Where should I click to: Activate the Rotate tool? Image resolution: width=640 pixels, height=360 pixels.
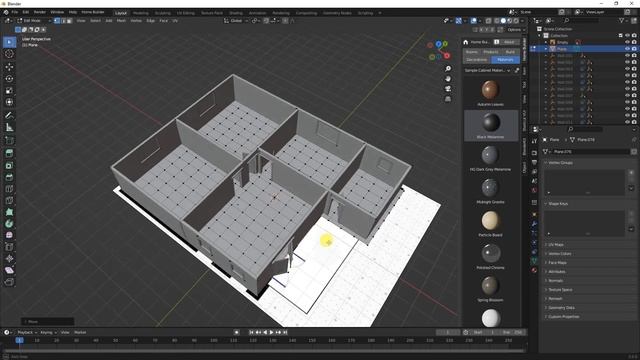[x=9, y=78]
